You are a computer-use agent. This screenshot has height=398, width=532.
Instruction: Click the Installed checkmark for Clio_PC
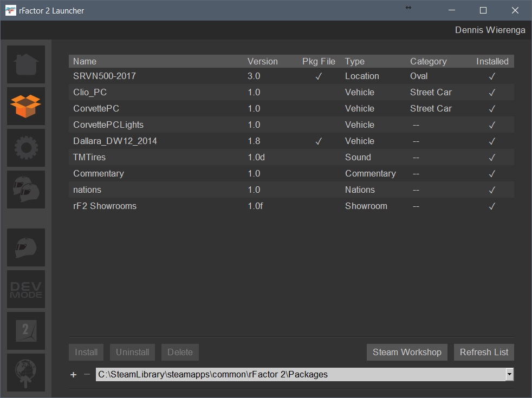492,93
